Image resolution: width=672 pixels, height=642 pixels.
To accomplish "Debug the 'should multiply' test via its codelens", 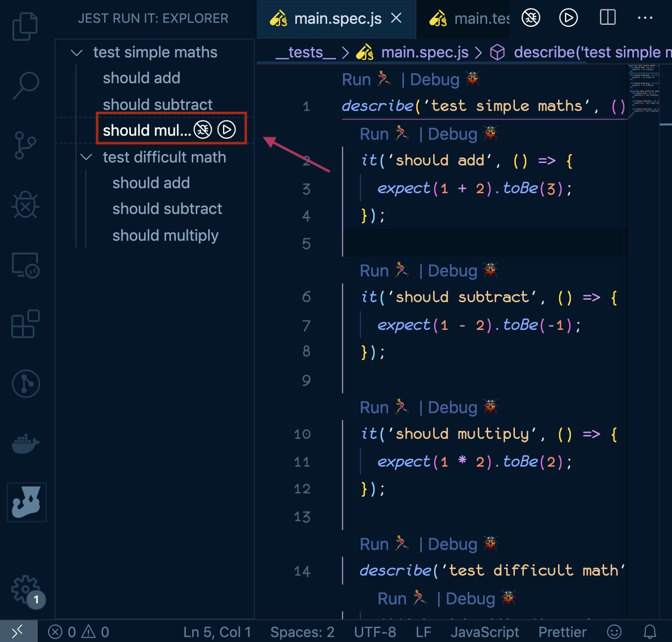I will 451,407.
